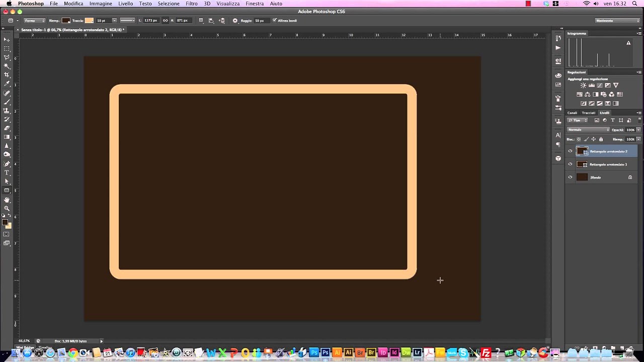
Task: Open the Livello menu
Action: (125, 4)
